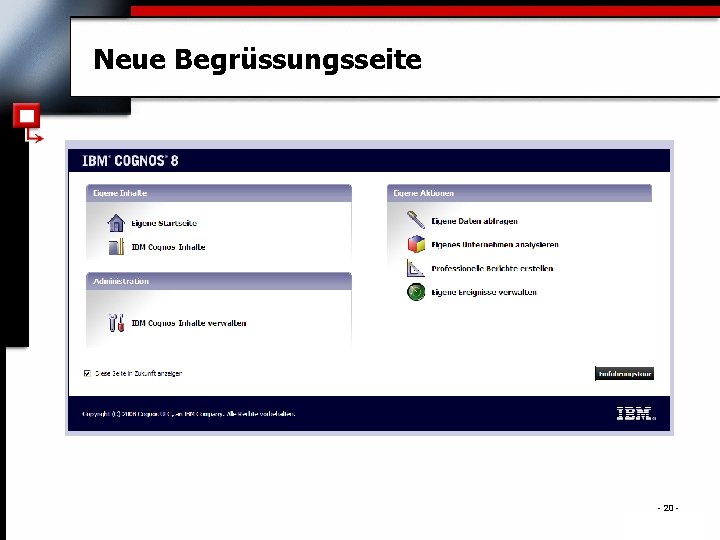
Task: Click the red square slide icon
Action: click(x=27, y=116)
